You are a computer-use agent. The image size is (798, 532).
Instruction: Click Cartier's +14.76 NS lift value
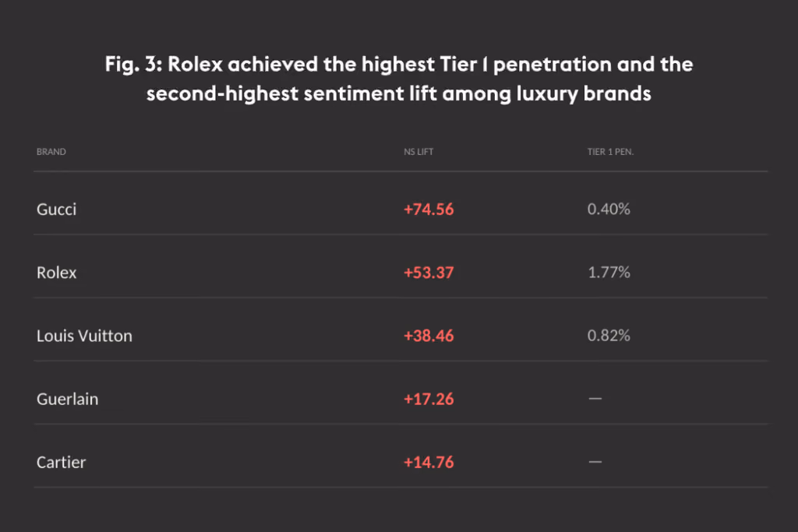pyautogui.click(x=429, y=463)
